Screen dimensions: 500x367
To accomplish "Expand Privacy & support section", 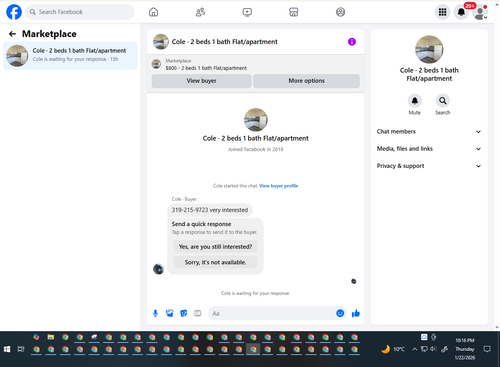I will point(429,166).
